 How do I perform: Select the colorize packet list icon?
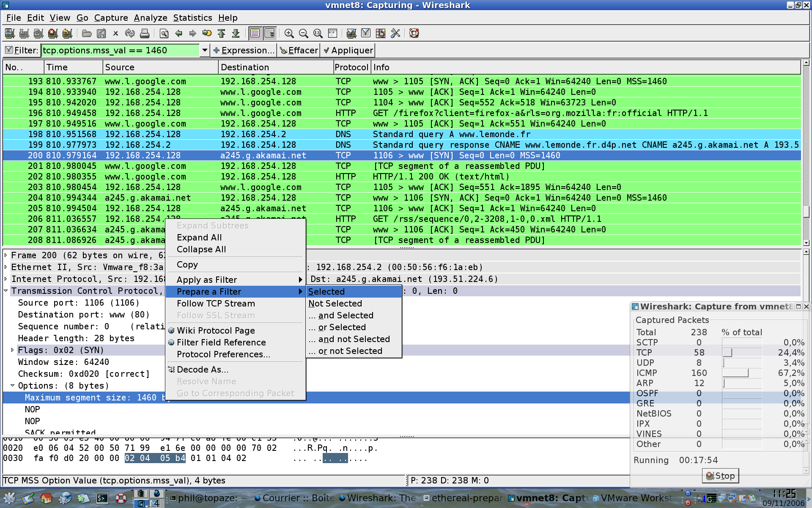tap(254, 33)
